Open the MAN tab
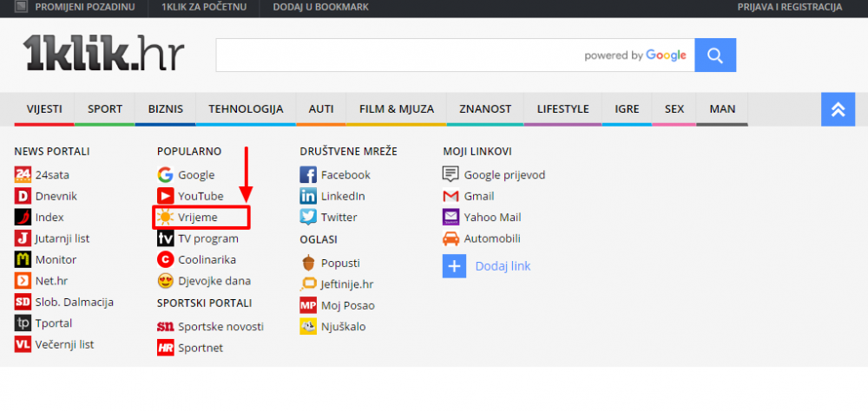The width and height of the screenshot is (868, 411). [x=722, y=109]
